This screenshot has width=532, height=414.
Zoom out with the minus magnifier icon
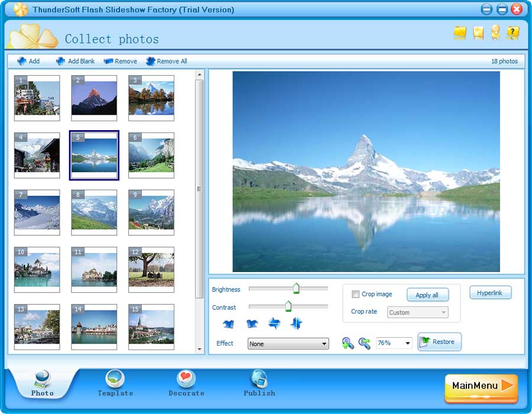(x=364, y=343)
